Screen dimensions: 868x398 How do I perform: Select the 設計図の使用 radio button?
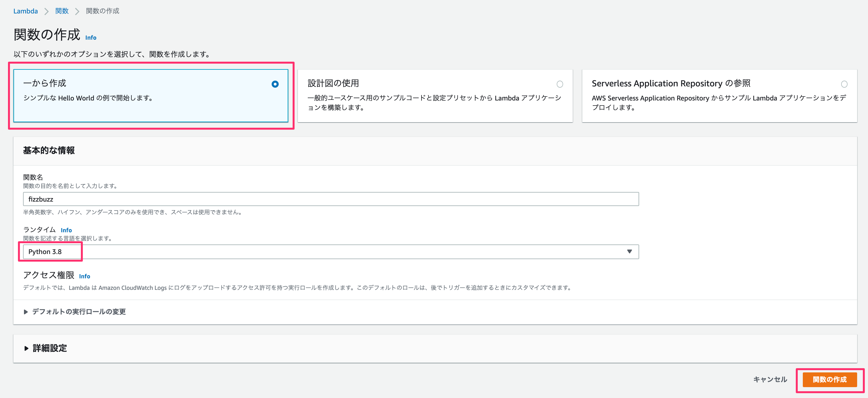pyautogui.click(x=560, y=84)
